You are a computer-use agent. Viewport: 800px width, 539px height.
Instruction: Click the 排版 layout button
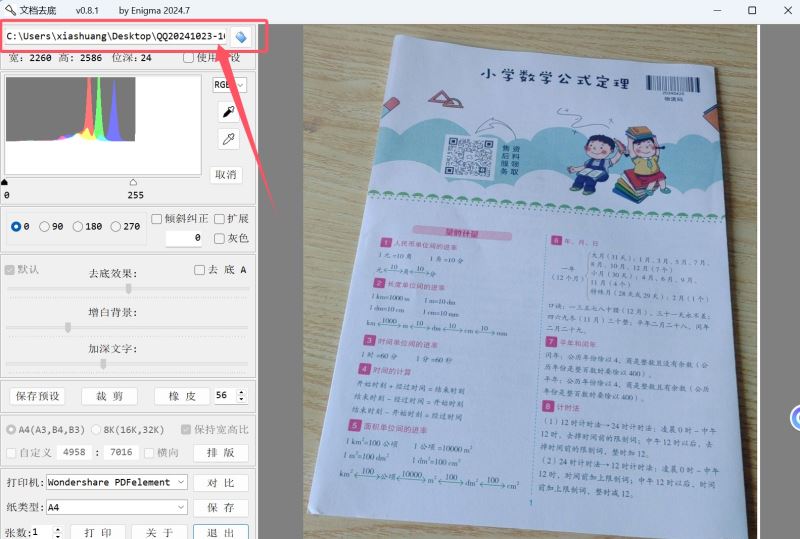(221, 453)
